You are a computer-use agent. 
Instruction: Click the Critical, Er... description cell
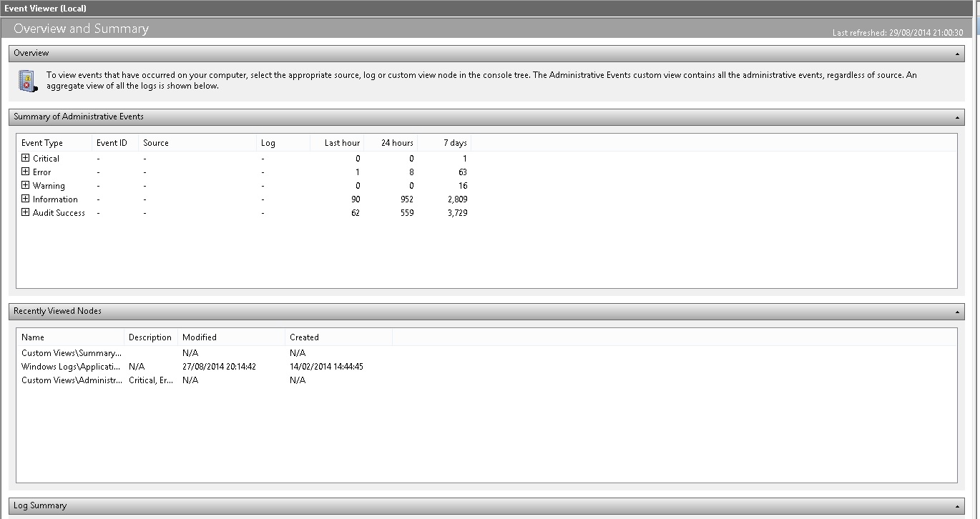[151, 380]
